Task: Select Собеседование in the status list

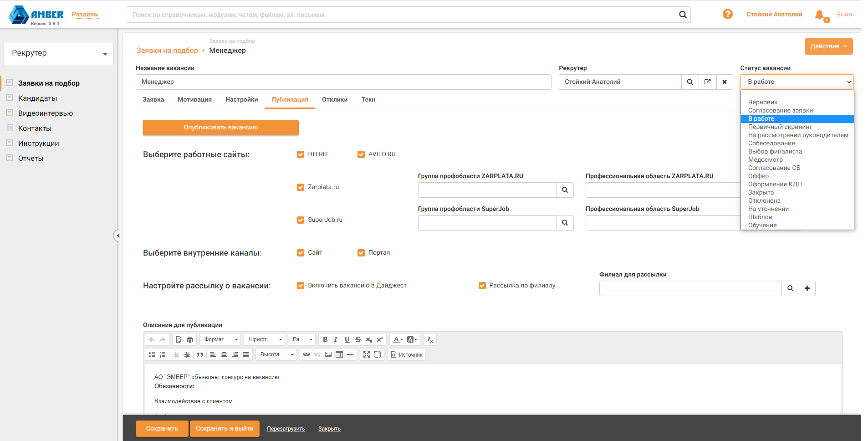Action: pyautogui.click(x=771, y=143)
